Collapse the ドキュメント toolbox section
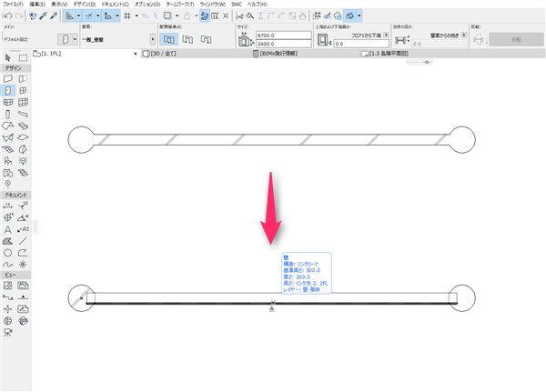 point(16,195)
